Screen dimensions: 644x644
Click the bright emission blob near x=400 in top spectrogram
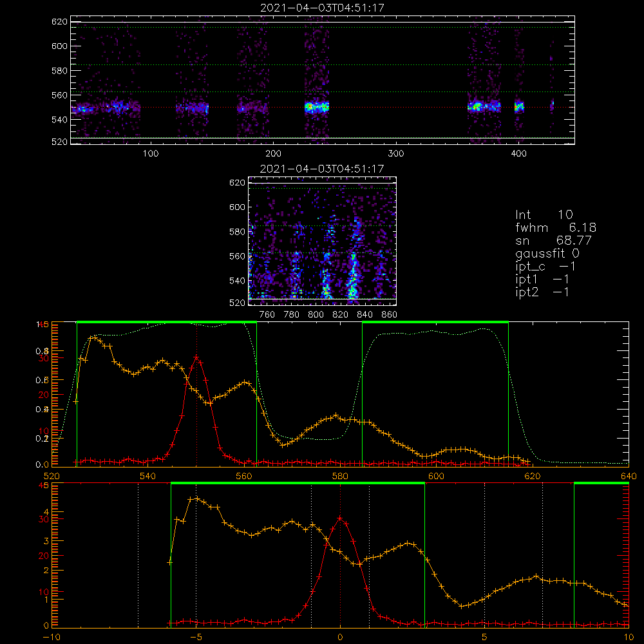coord(519,107)
